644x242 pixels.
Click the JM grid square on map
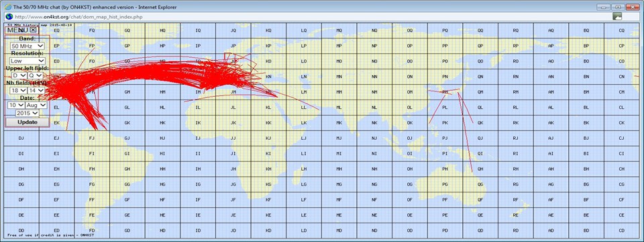click(233, 92)
